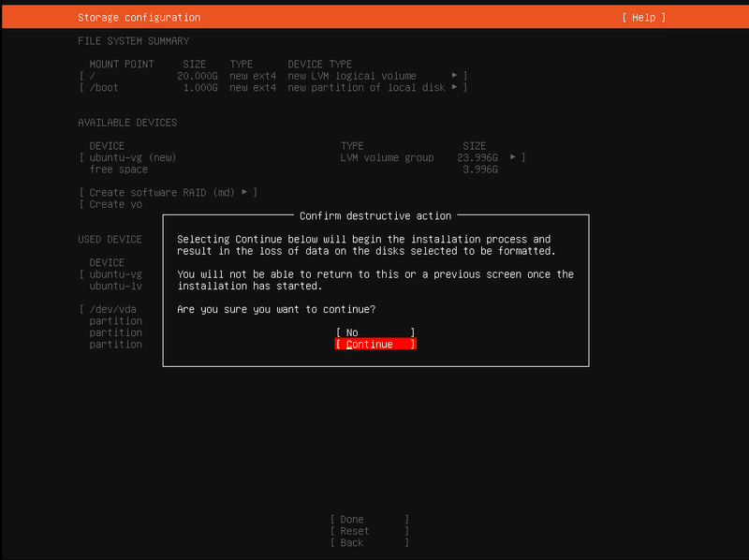Select the /boot mount point entry
The width and height of the screenshot is (749, 560).
coord(272,87)
